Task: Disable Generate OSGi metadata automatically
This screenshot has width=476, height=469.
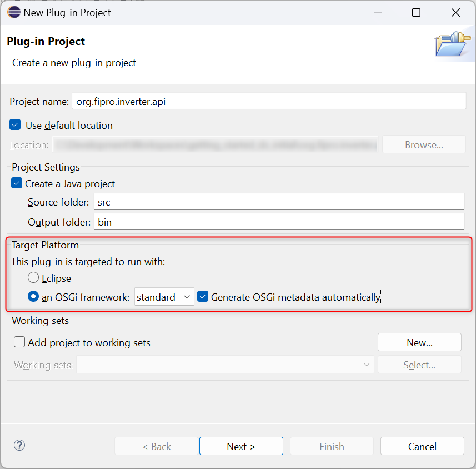Action: coord(203,297)
